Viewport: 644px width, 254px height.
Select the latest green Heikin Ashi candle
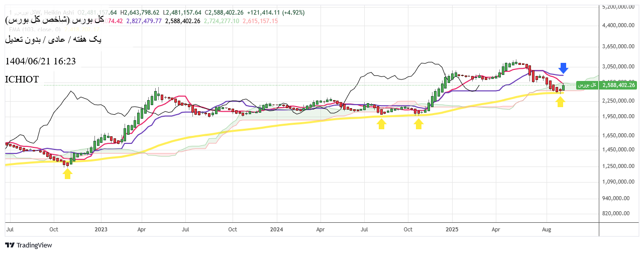pos(564,87)
